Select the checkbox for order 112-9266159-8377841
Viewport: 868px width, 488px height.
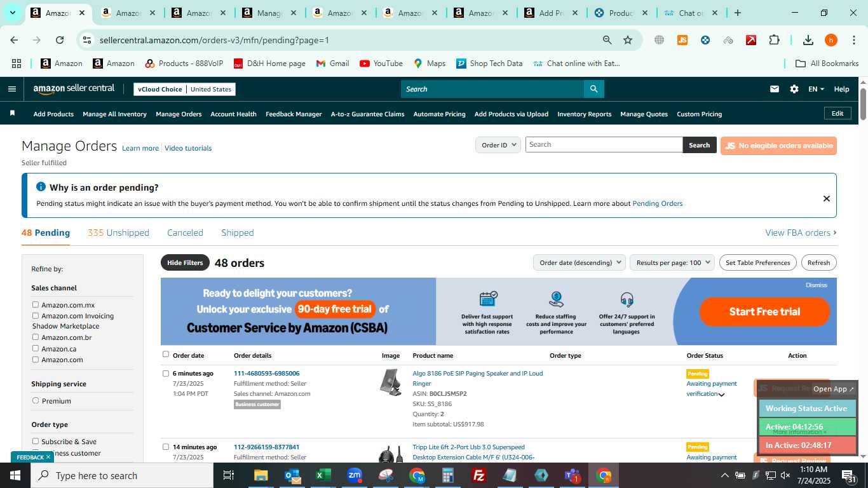166,447
